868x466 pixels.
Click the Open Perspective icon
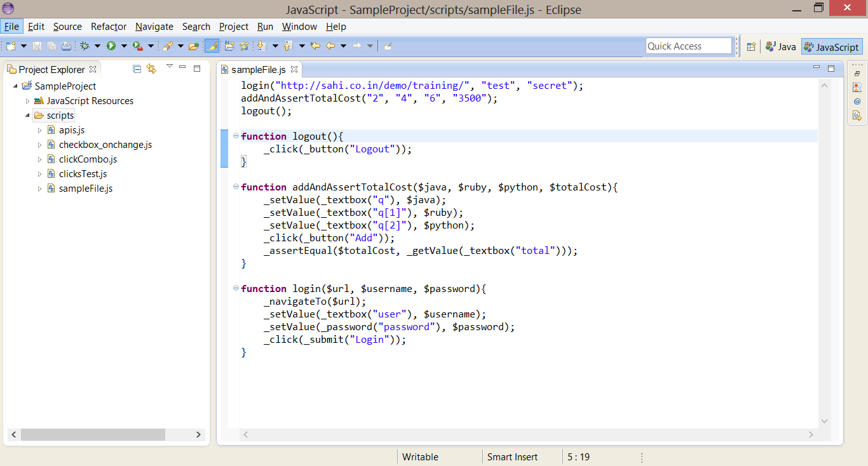point(751,46)
